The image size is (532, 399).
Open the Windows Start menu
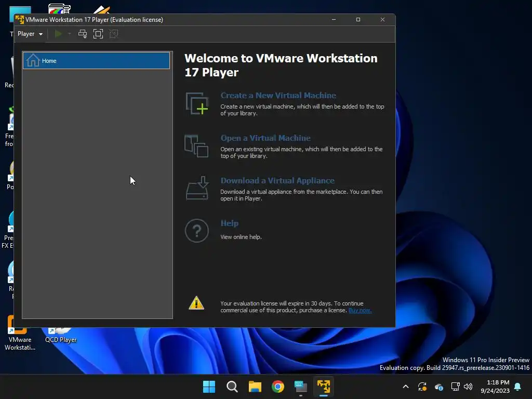click(x=209, y=387)
